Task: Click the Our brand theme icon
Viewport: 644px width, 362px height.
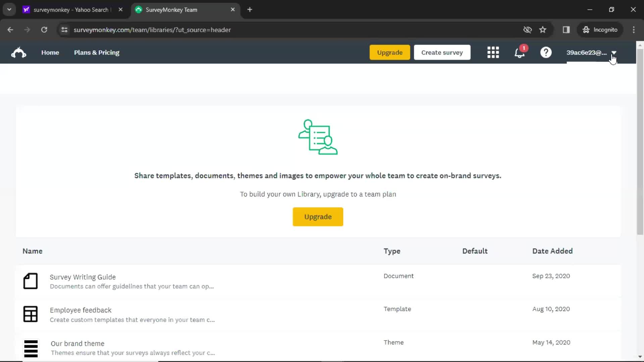Action: pyautogui.click(x=31, y=349)
